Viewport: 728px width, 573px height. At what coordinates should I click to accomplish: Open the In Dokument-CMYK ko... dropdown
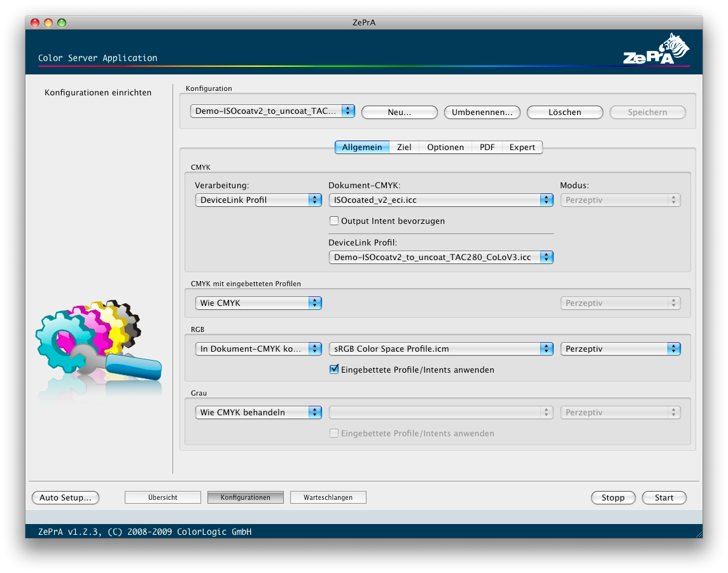pos(258,349)
